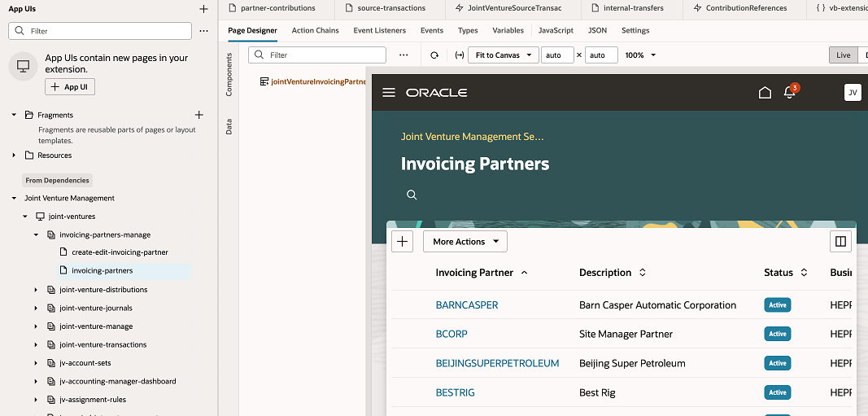Switch to the Event Listeners tab

pos(380,30)
